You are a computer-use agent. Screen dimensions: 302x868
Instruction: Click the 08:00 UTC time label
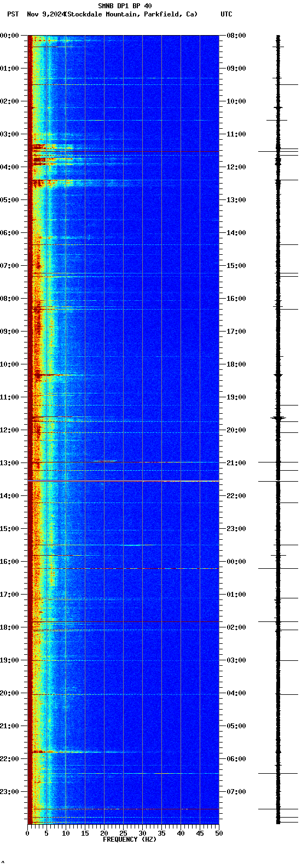[236, 36]
